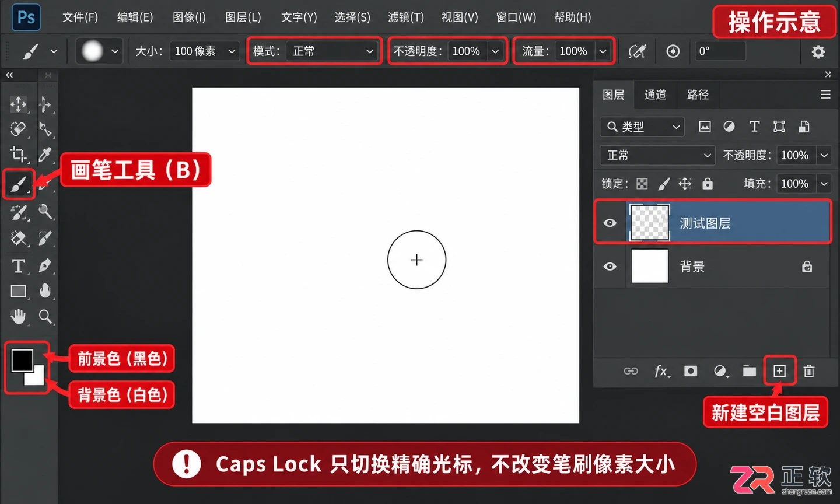This screenshot has height=504, width=840.
Task: Click the black foreground color swatch
Action: coord(22,360)
